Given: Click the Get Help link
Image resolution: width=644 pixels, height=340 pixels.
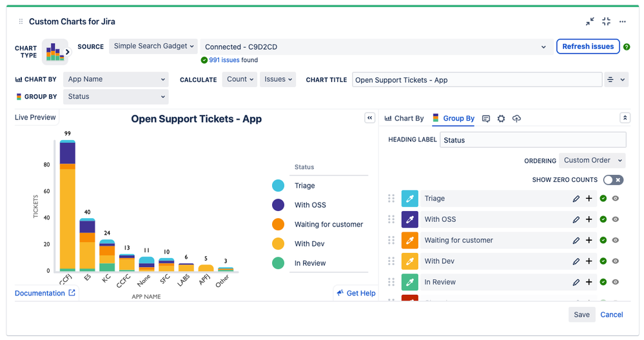Looking at the screenshot, I should point(356,293).
